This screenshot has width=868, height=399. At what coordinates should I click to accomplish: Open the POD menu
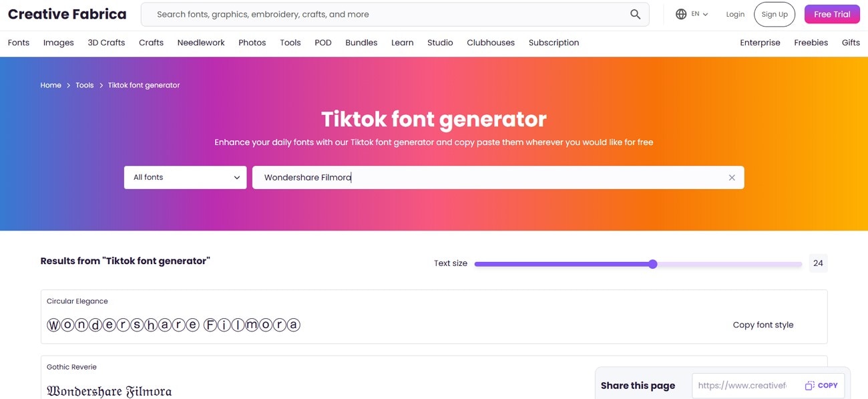323,43
